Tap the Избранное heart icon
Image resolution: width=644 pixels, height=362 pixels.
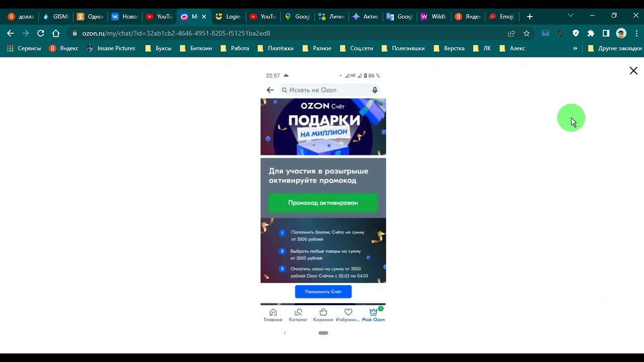348,315
